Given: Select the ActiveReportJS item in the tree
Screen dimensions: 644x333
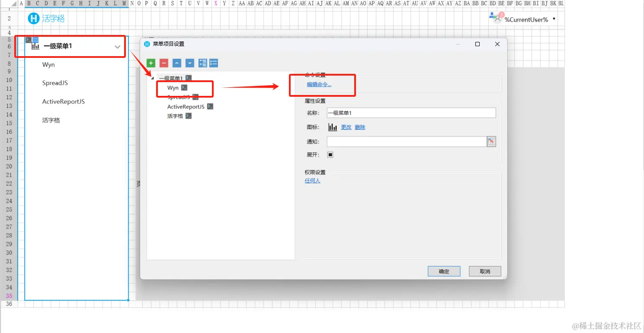Looking at the screenshot, I should 186,107.
